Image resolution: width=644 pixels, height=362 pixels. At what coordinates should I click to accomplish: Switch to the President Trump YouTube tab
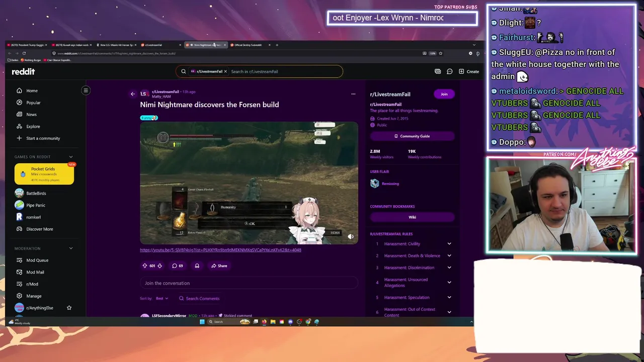coord(28,45)
